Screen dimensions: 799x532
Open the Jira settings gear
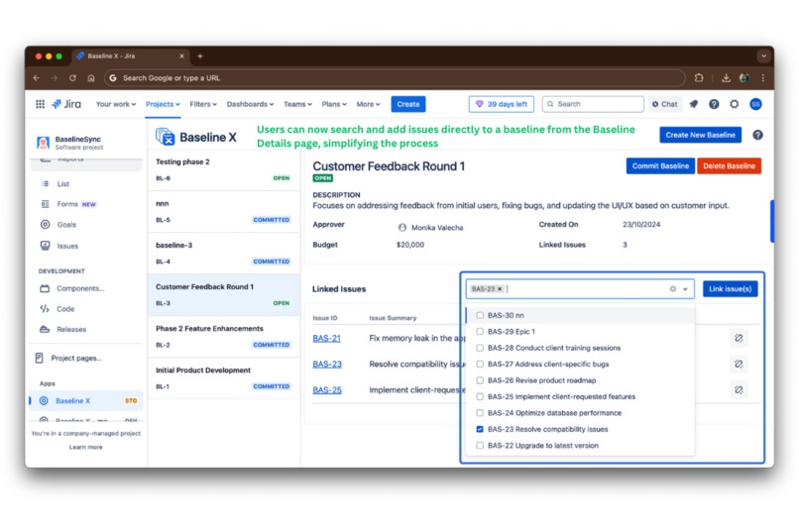tap(734, 104)
